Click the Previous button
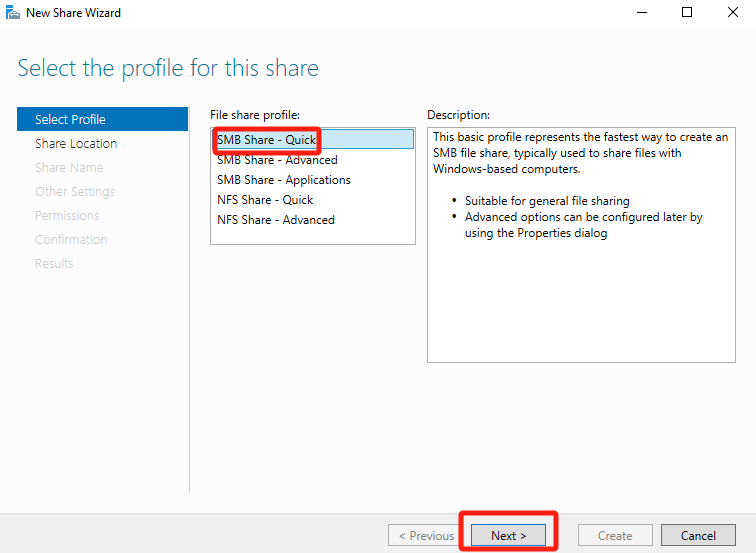The height and width of the screenshot is (553, 756). (426, 536)
